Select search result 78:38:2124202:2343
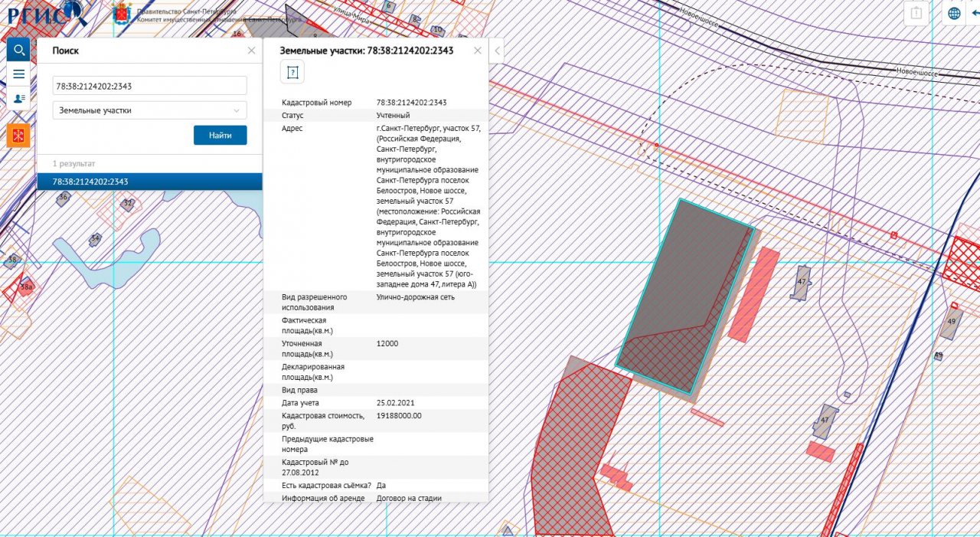The width and height of the screenshot is (980, 537). [149, 182]
